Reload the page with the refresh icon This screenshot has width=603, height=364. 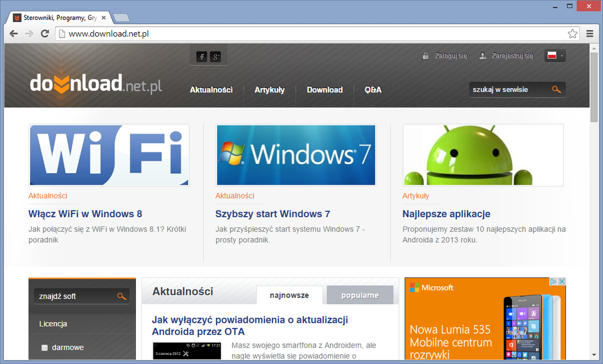45,34
